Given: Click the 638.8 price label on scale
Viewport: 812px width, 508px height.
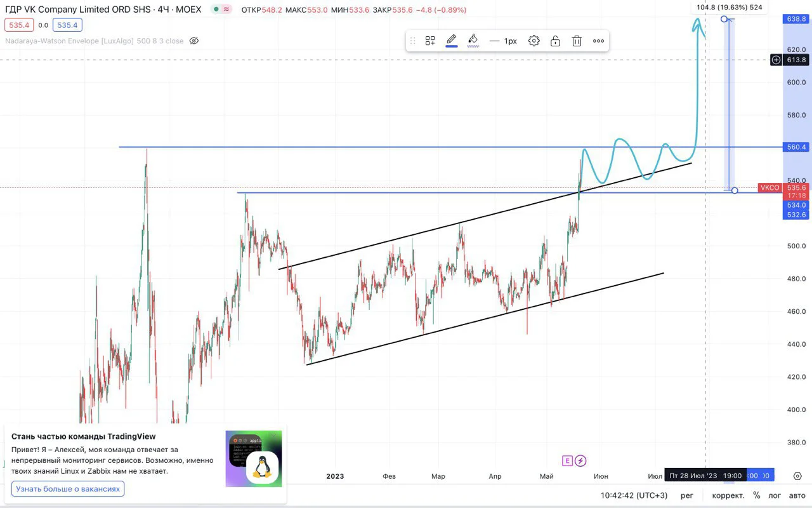Looking at the screenshot, I should click(796, 19).
